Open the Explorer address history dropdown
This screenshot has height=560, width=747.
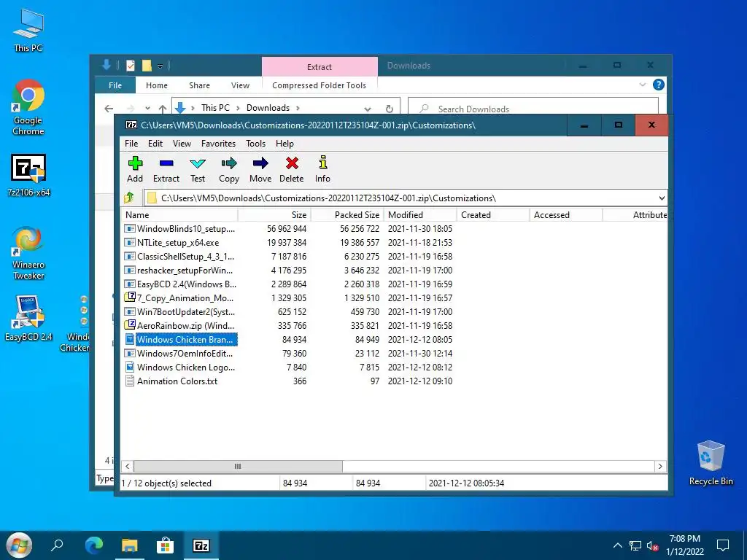tap(368, 109)
